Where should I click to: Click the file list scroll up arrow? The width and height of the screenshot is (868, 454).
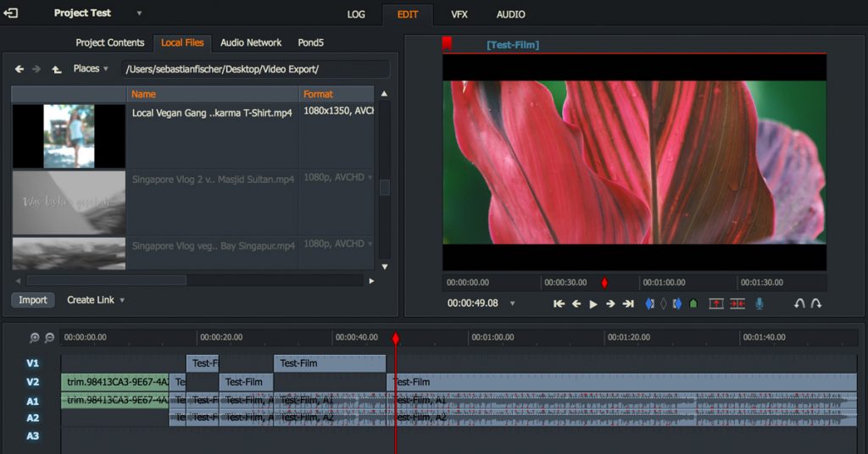coord(384,93)
